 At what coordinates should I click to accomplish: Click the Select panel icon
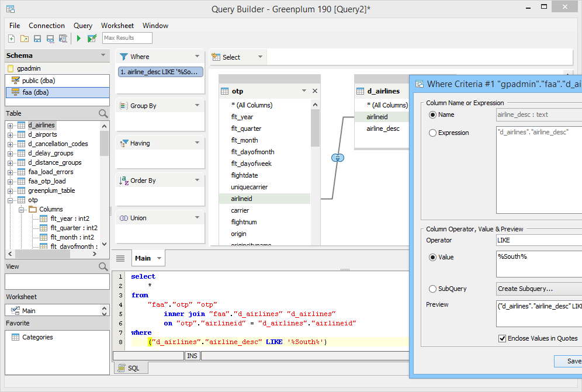tap(216, 57)
